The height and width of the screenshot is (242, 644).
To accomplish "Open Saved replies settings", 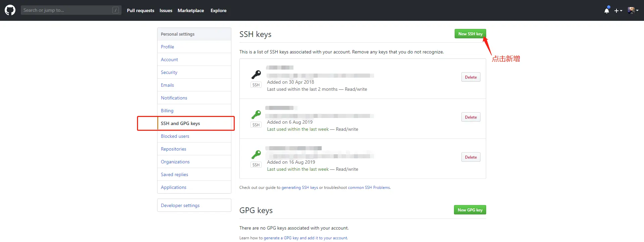I will point(194,174).
